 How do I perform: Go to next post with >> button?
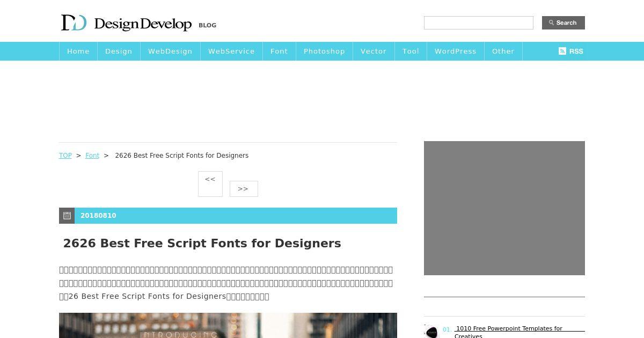[x=244, y=189]
